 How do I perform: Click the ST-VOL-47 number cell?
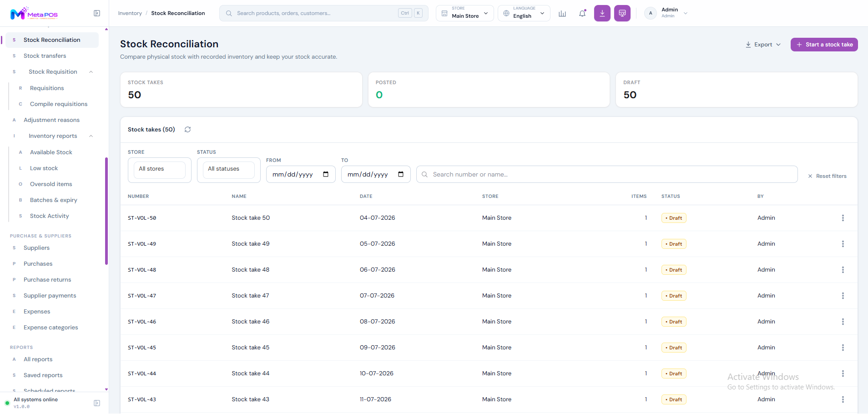[x=142, y=296]
